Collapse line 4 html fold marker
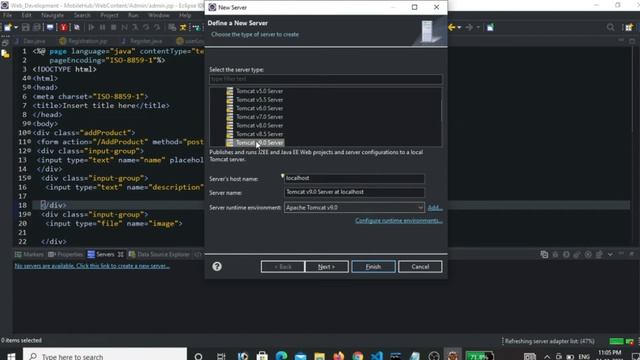640x360 pixels. coord(29,78)
